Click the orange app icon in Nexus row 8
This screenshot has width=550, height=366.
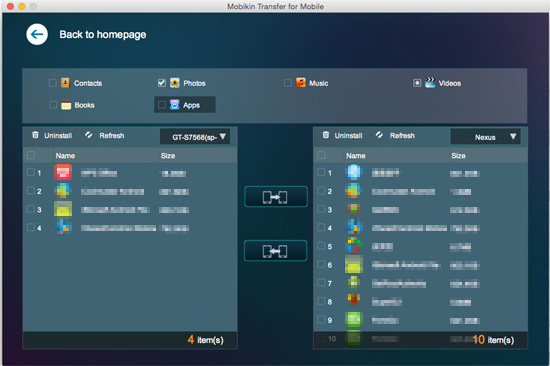(354, 301)
